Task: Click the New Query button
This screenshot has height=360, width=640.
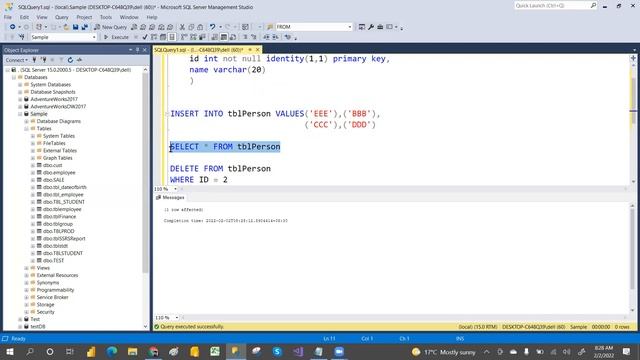Action: pos(110,27)
